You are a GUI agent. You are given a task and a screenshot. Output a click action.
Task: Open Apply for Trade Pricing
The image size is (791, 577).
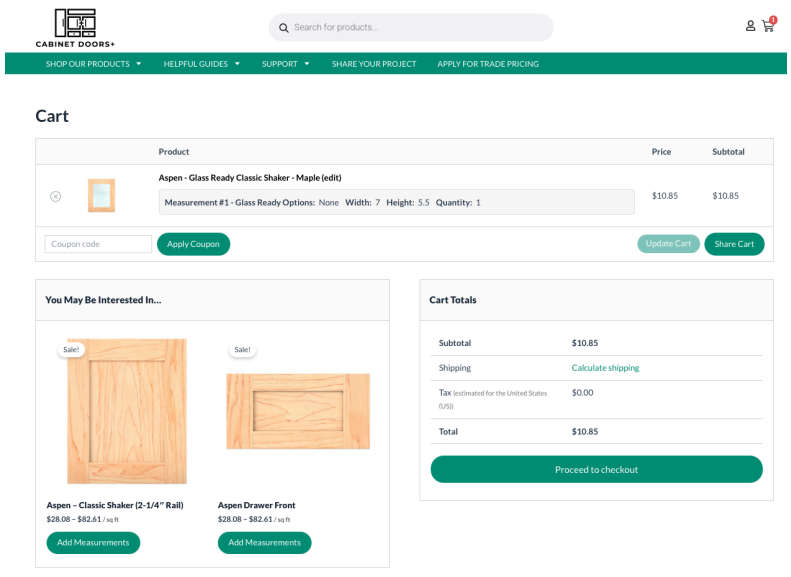point(488,64)
